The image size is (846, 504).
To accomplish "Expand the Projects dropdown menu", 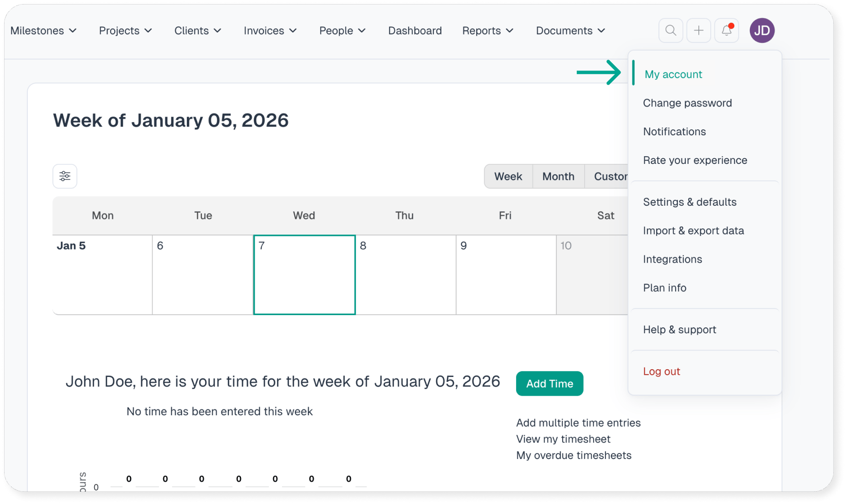I will 125,31.
